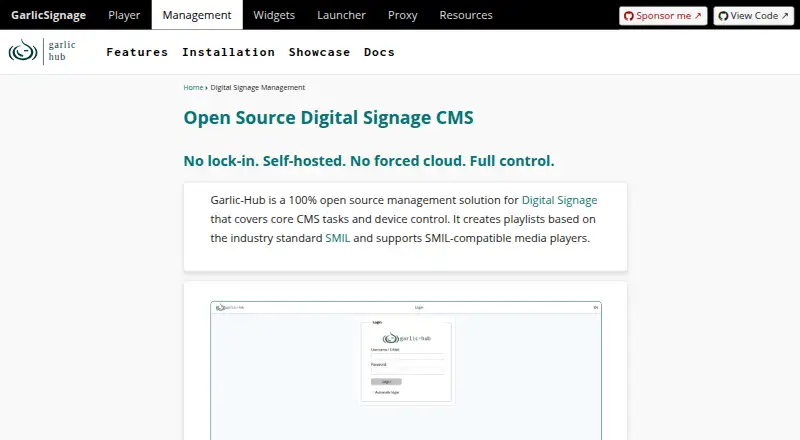
Task: Click the garlic hub logo icon
Action: (23, 51)
